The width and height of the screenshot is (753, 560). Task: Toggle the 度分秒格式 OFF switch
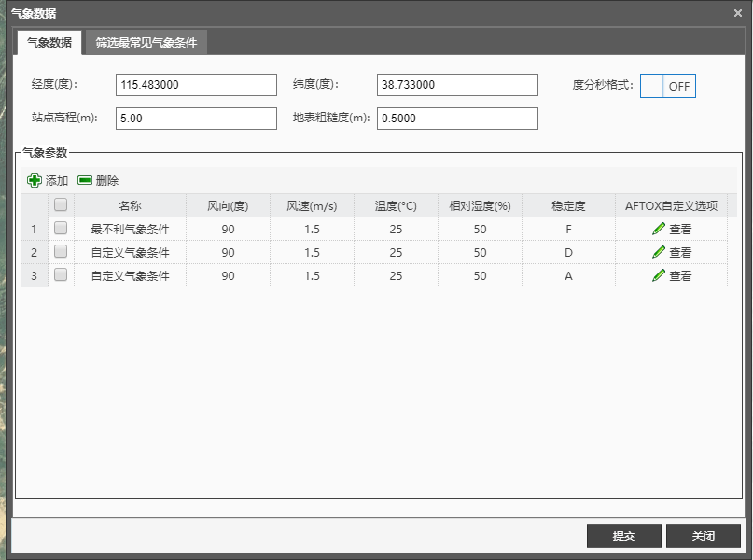(x=668, y=86)
